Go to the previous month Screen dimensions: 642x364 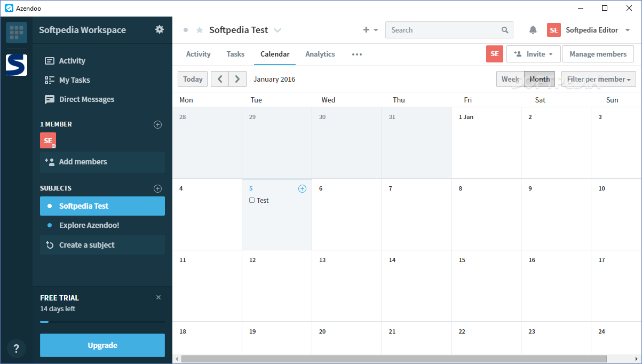pyautogui.click(x=220, y=79)
